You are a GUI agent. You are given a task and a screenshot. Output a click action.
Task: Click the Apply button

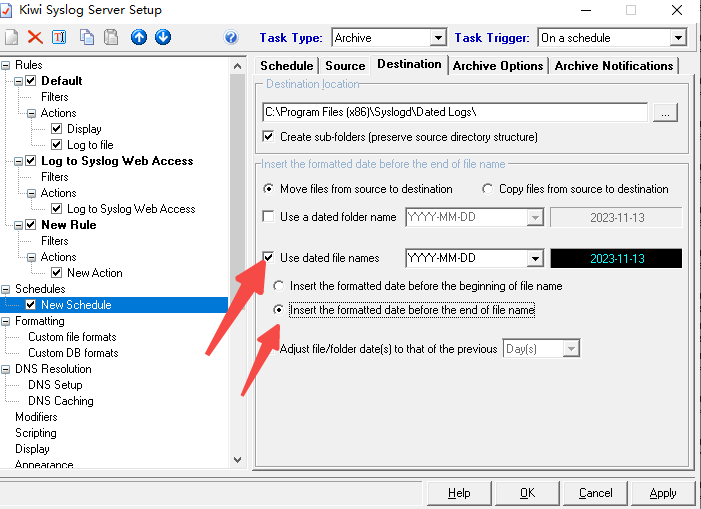click(x=663, y=493)
